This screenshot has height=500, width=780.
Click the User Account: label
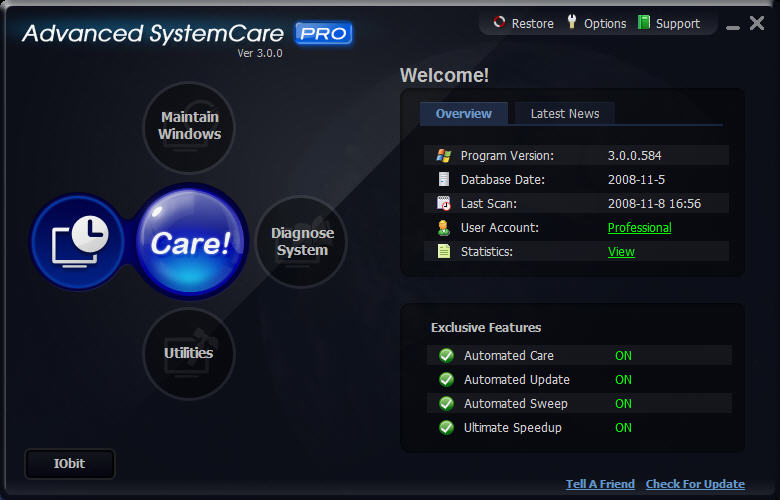point(499,228)
